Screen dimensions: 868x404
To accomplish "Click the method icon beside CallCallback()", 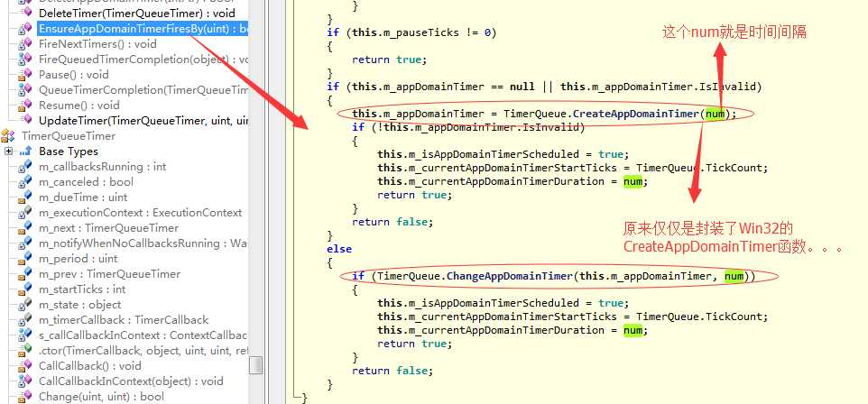I will click(x=25, y=366).
